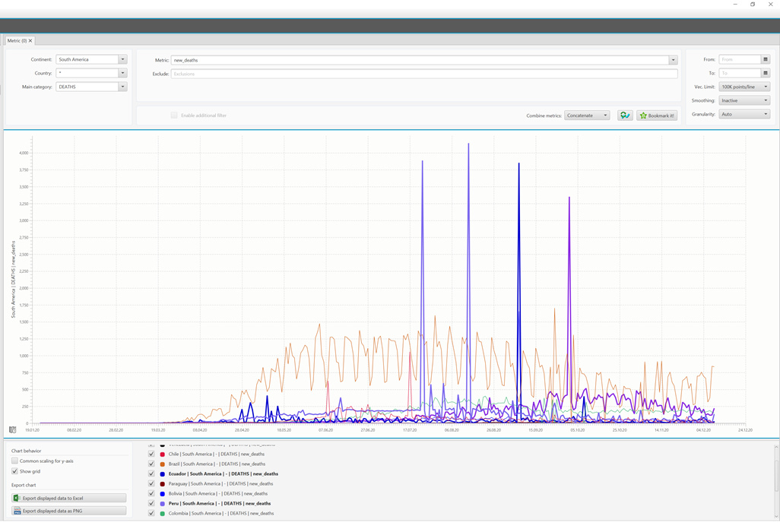780x532 pixels.
Task: Close the Metric (0) tab
Action: click(x=30, y=40)
